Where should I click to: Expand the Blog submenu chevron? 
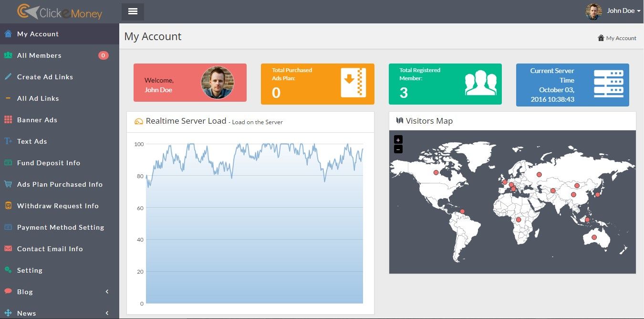click(107, 291)
